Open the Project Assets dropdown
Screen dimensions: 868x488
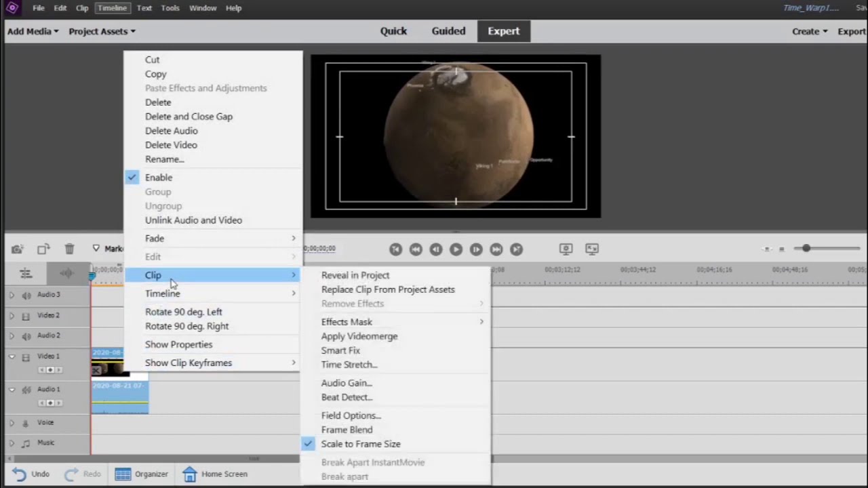point(102,31)
